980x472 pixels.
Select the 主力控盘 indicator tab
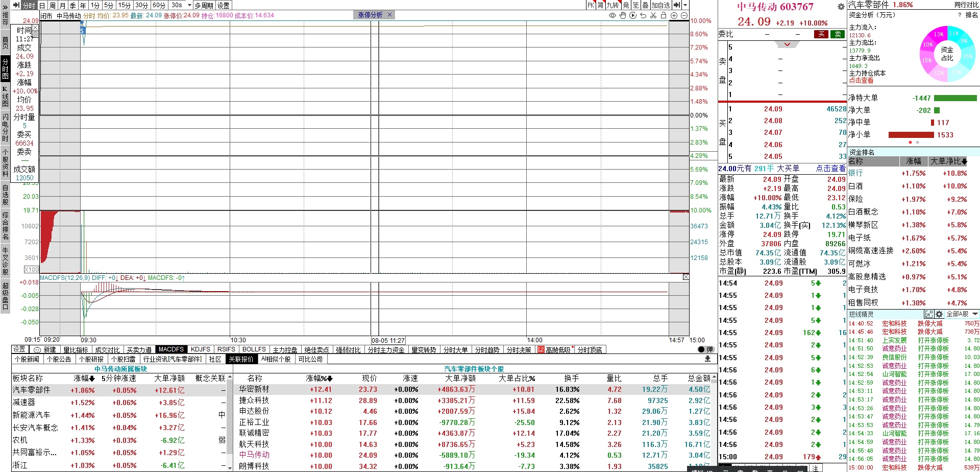click(x=285, y=349)
